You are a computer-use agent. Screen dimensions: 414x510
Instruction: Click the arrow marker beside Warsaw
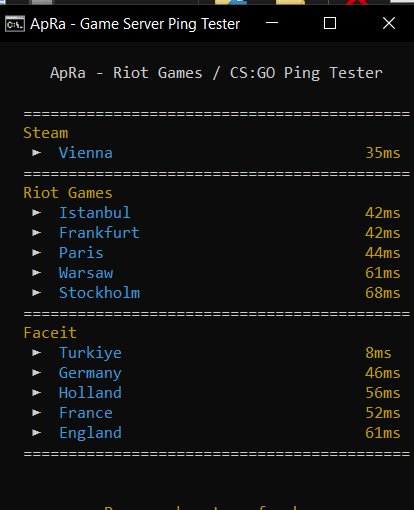(x=37, y=273)
